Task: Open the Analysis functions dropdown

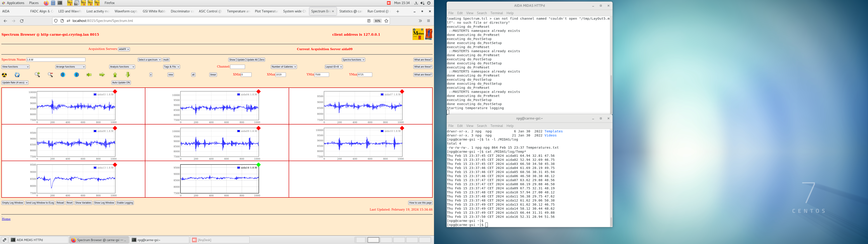Action: pyautogui.click(x=122, y=66)
